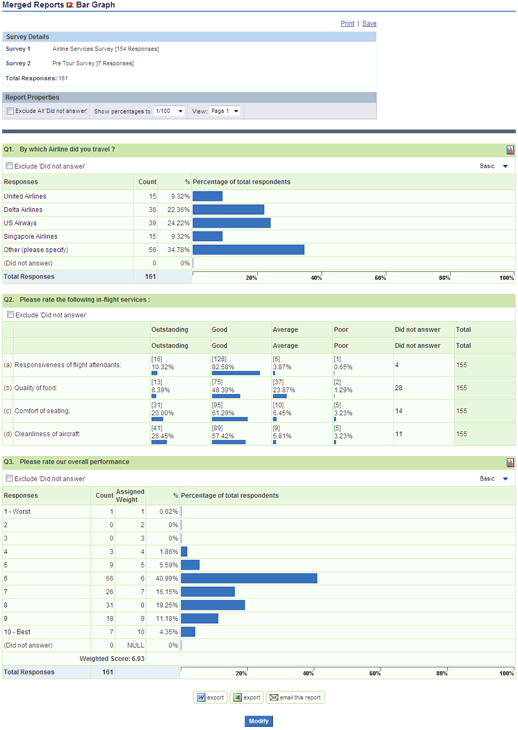Toggle Exclude 'Did not answer' for Q2

pos(10,315)
